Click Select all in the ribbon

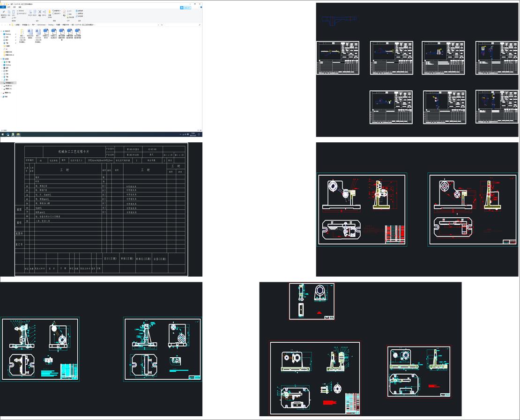coord(79,11)
